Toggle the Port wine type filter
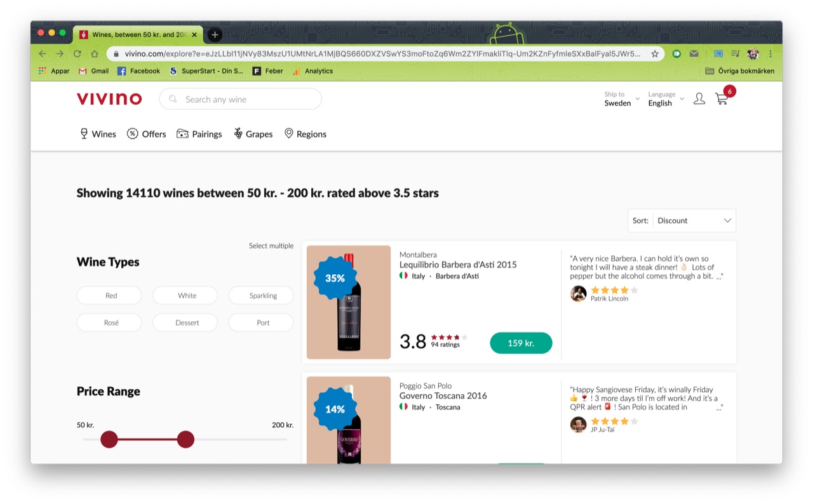The image size is (813, 504). [x=261, y=322]
